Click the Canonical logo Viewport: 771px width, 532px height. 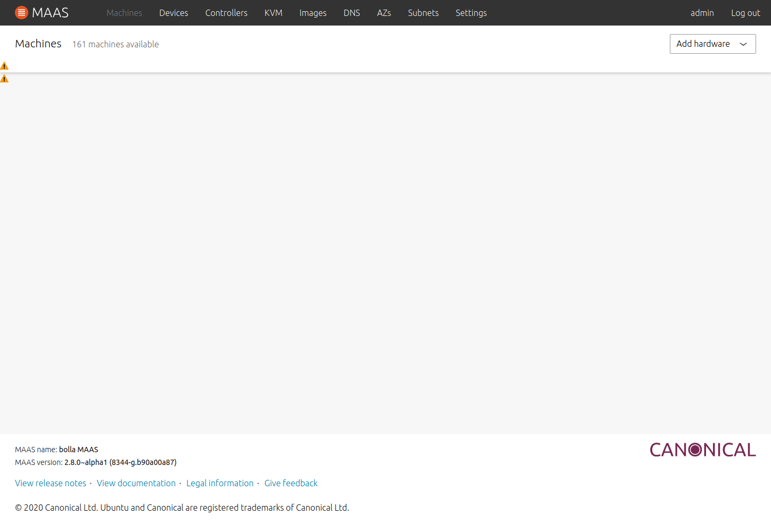702,450
